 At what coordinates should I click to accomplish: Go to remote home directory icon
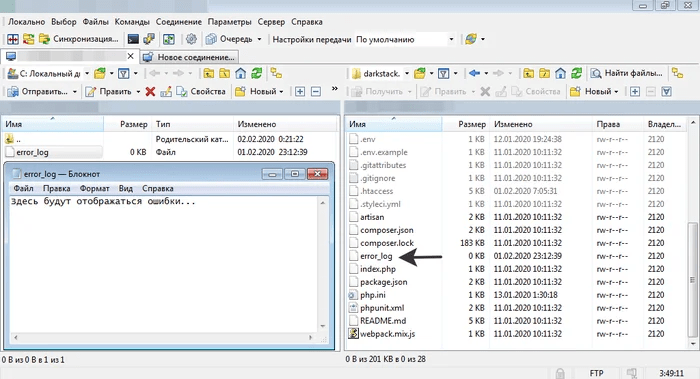561,74
